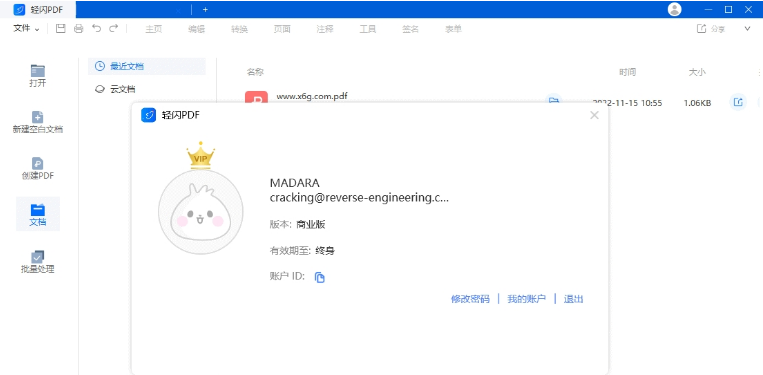The image size is (763, 375).
Task: Click the 大小 column header
Action: pyautogui.click(x=696, y=72)
